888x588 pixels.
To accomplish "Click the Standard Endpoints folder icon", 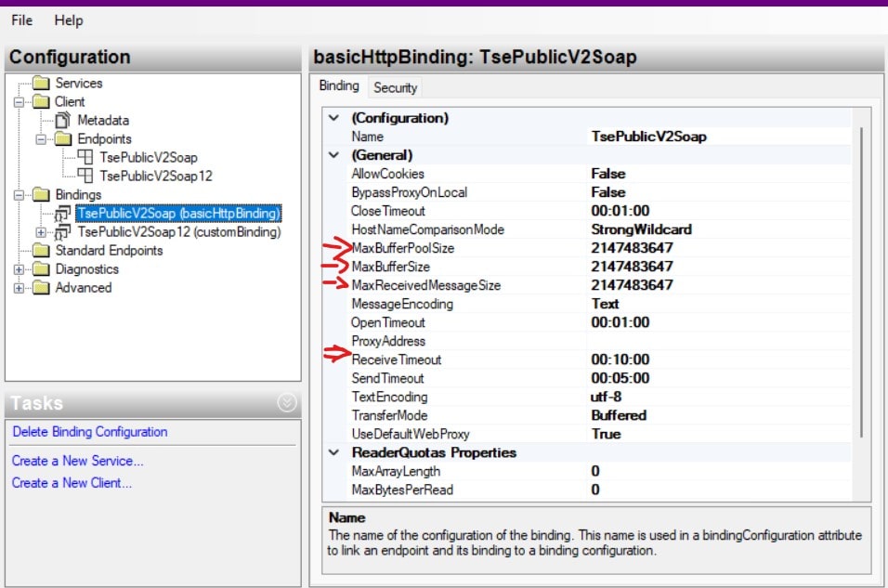I will 42,251.
